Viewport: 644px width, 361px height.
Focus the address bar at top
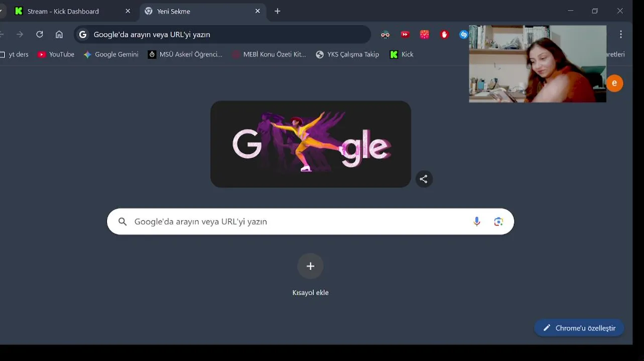point(222,35)
